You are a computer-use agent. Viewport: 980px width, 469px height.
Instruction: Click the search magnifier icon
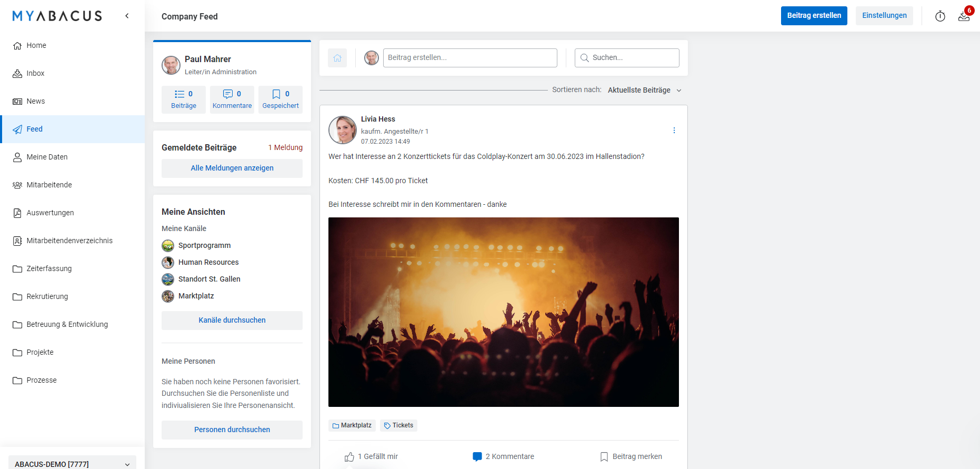tap(584, 58)
